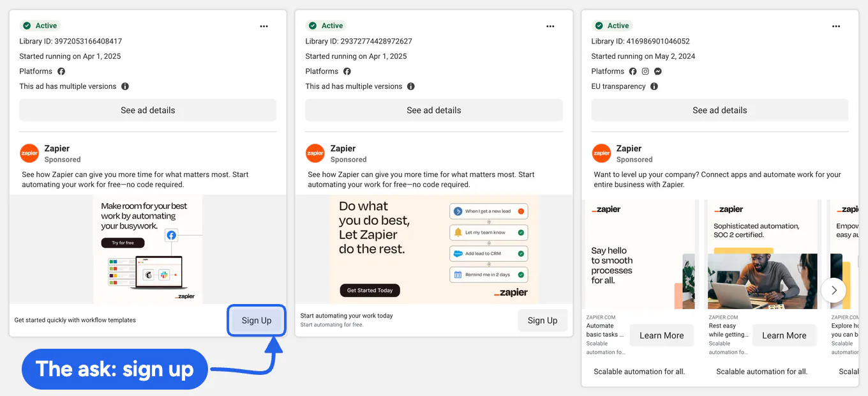Click the Zapier advertiser name on ad 3972053166408417
Screen dimensions: 868x396
[57, 148]
